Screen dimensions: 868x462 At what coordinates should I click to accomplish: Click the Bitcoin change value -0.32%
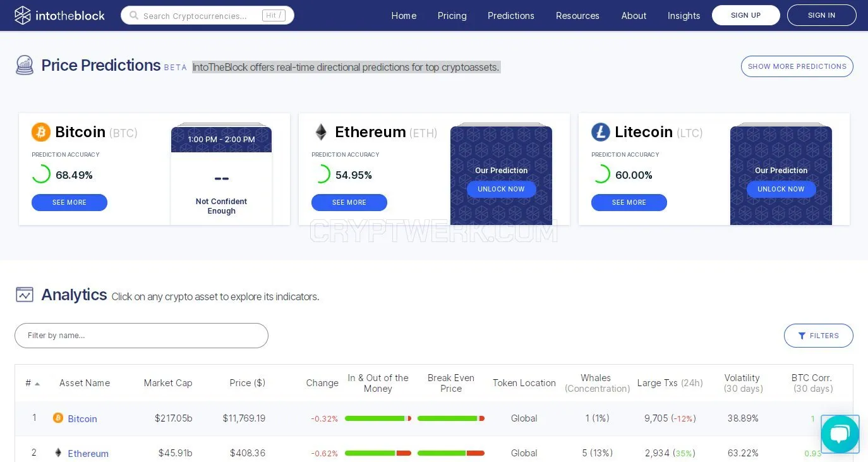[x=325, y=419]
